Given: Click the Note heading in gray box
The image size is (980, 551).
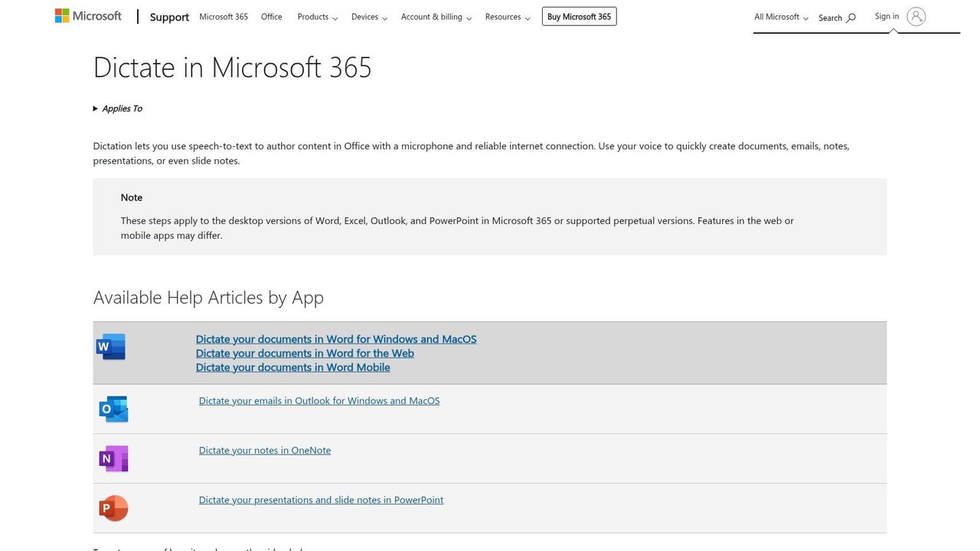Looking at the screenshot, I should [x=132, y=197].
